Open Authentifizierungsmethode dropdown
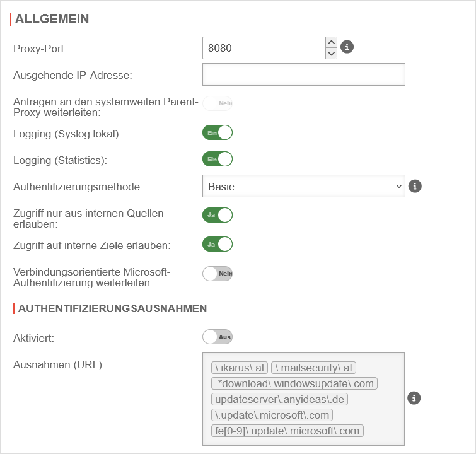The image size is (476, 454). click(x=303, y=187)
